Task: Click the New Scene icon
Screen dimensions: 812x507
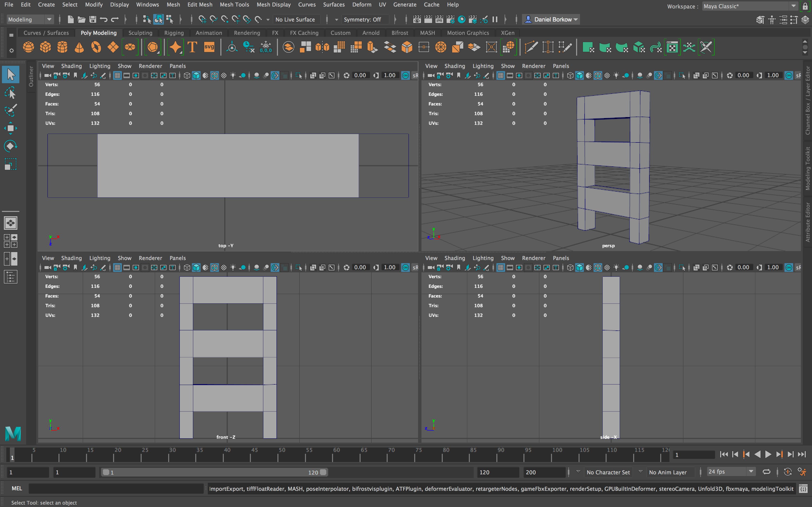Action: [70, 19]
